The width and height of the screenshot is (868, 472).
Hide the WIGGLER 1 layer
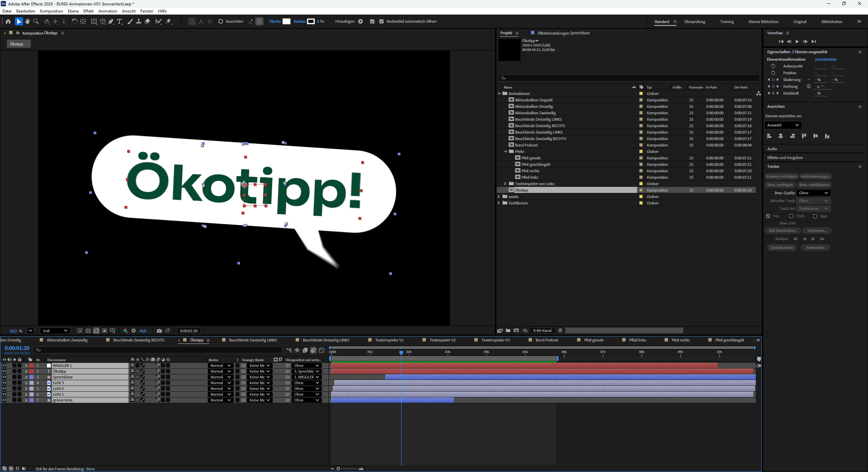(4, 366)
